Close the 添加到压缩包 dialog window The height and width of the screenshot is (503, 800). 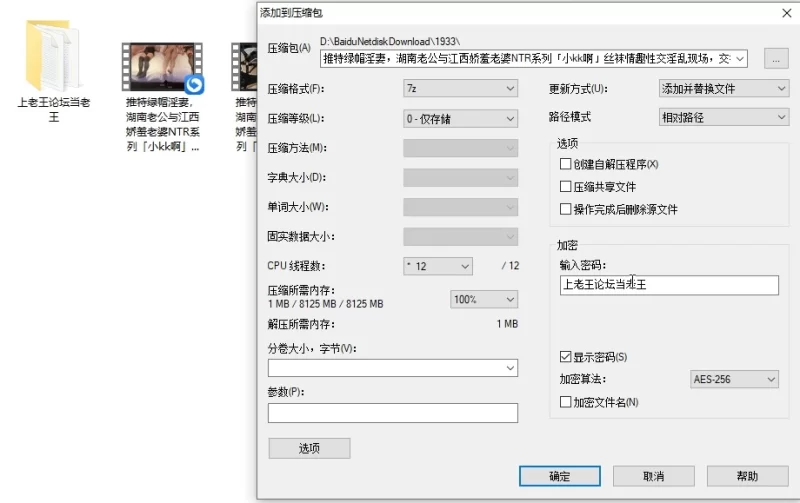(x=787, y=13)
